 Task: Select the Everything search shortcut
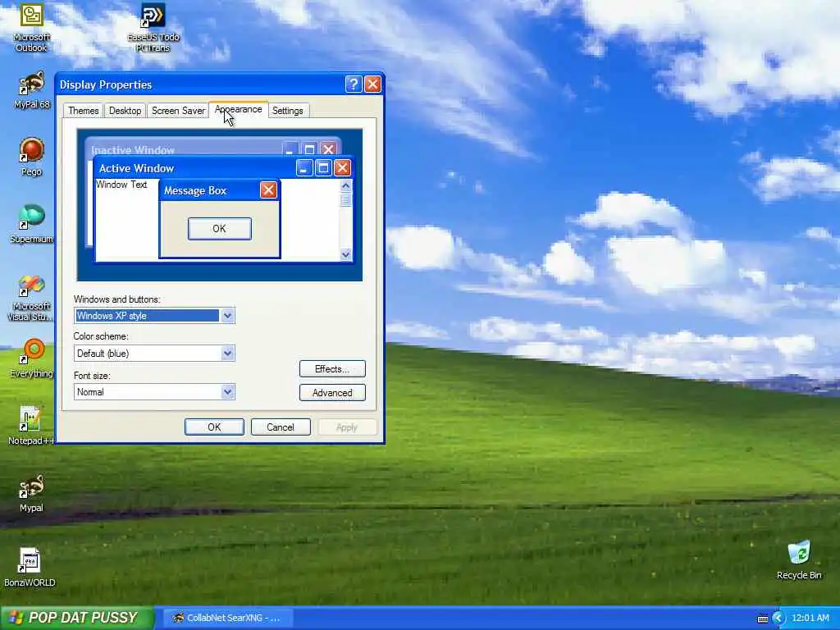(x=32, y=358)
